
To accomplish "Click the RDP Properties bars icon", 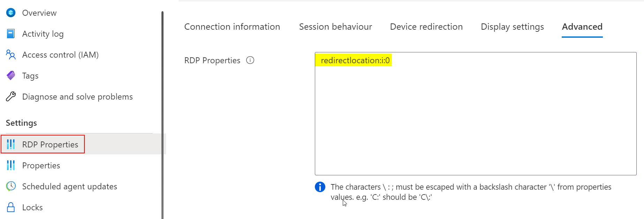I will [11, 144].
